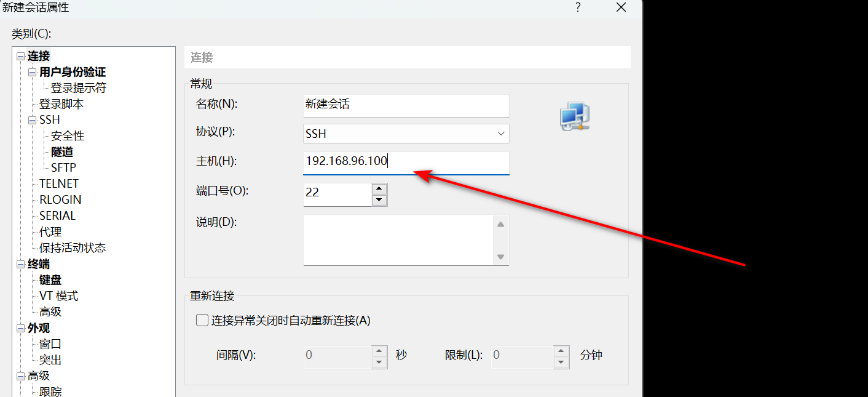Open the TELNET settings category
Image resolution: width=868 pixels, height=397 pixels.
pos(59,183)
